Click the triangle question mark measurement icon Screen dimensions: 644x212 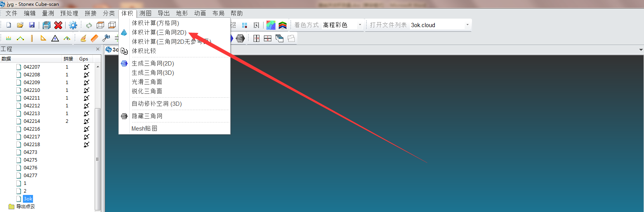[x=55, y=38]
